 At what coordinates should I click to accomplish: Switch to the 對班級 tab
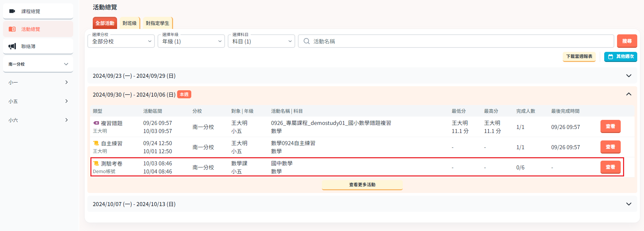130,23
